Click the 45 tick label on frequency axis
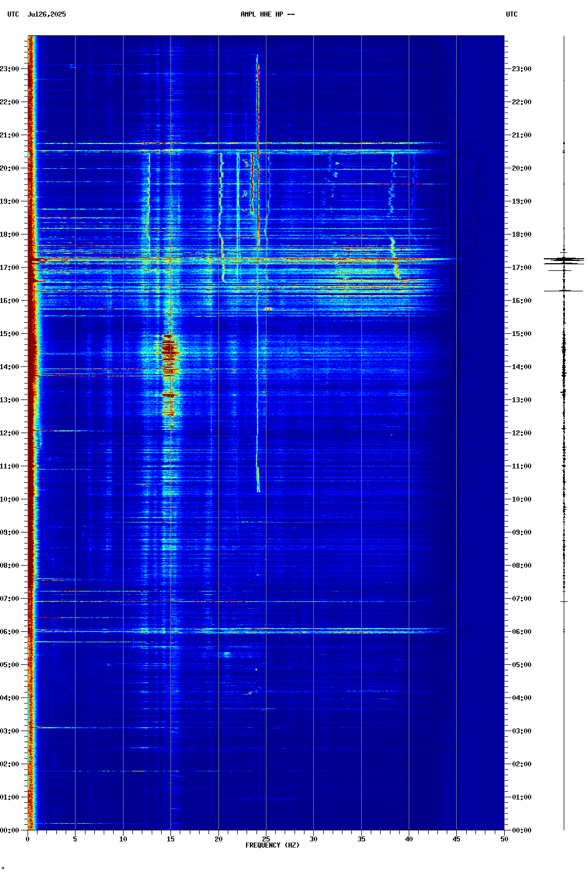Screen dimensions: 588x874 tap(456, 839)
